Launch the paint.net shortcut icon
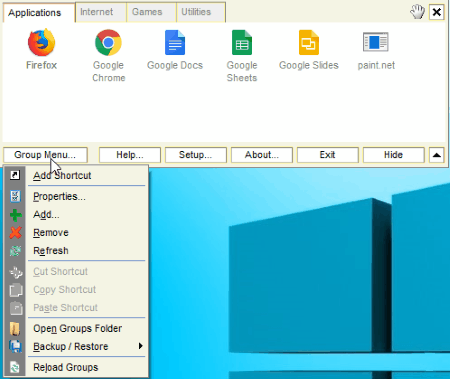 (376, 42)
